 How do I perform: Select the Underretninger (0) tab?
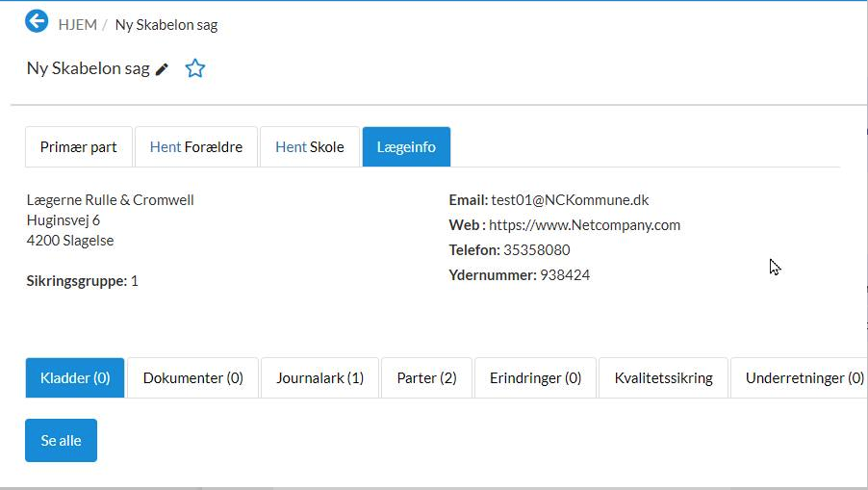coord(804,378)
